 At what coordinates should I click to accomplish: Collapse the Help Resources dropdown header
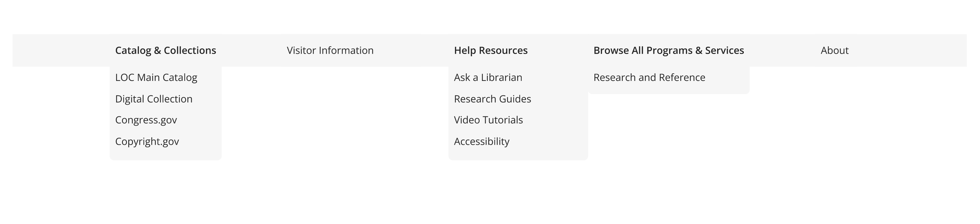490,51
